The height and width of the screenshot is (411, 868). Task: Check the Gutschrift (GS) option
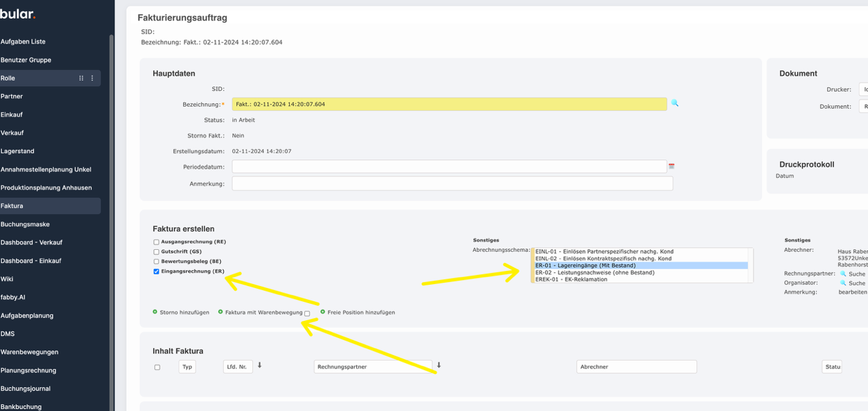point(157,252)
